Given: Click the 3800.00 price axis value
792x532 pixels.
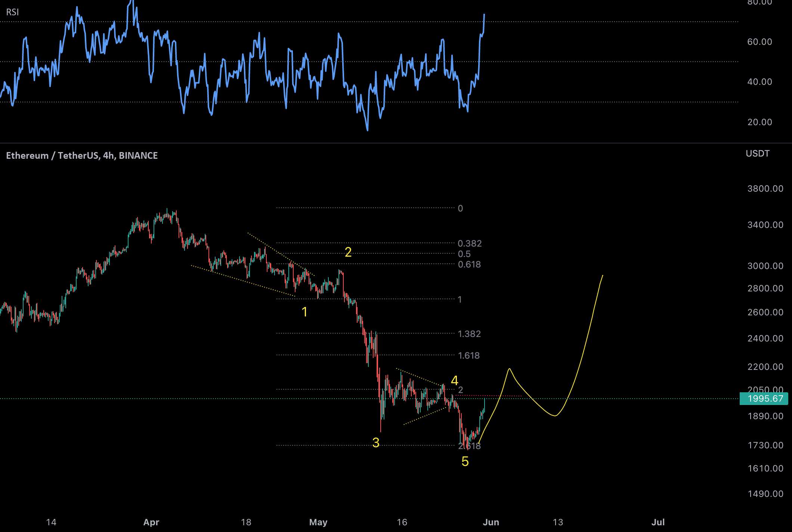Looking at the screenshot, I should 765,188.
